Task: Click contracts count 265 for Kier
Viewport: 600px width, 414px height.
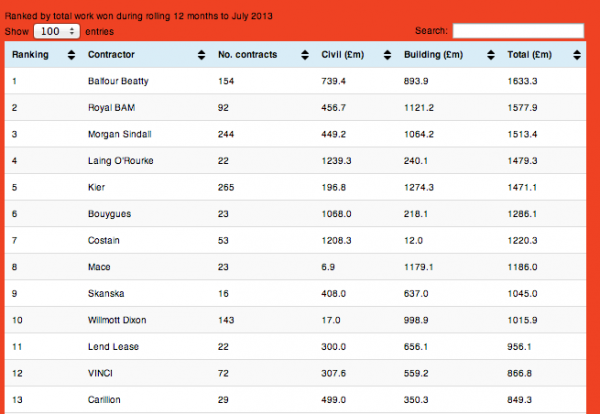Action: pyautogui.click(x=226, y=187)
